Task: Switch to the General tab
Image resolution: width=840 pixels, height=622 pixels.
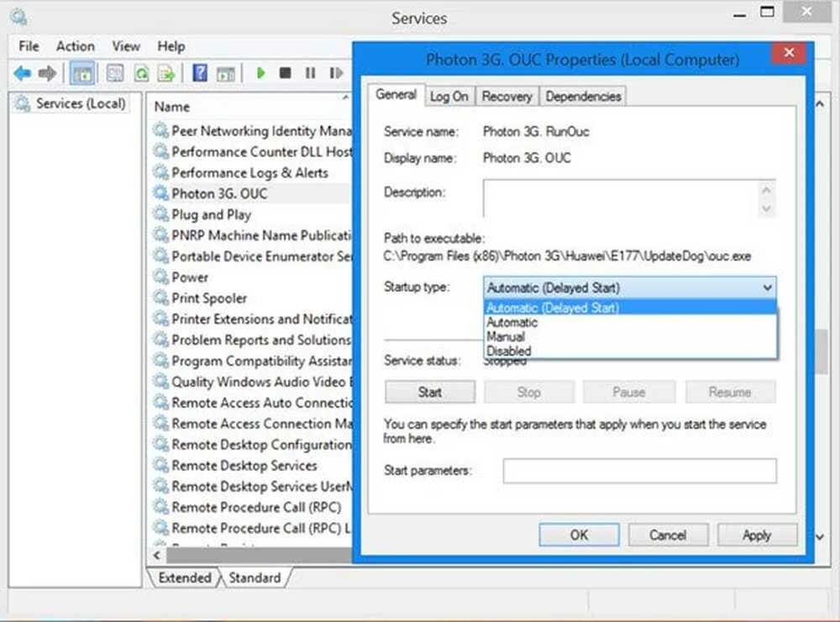Action: pos(396,95)
